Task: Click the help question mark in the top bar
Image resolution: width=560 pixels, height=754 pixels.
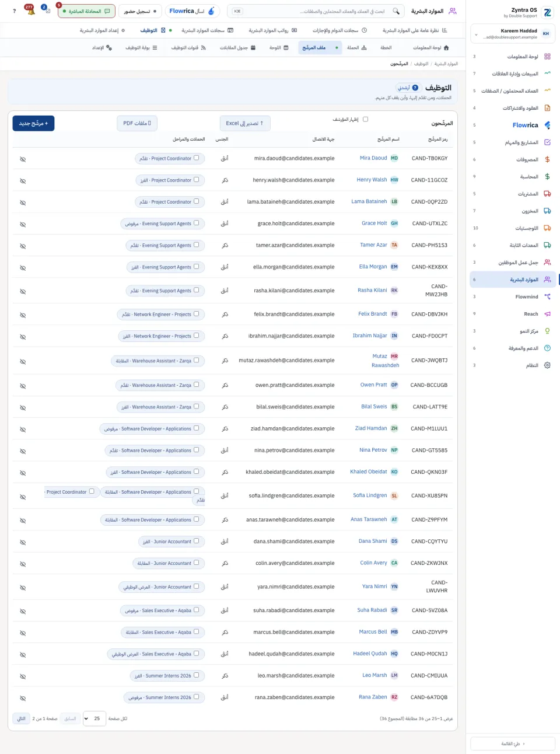Action: click(x=15, y=11)
